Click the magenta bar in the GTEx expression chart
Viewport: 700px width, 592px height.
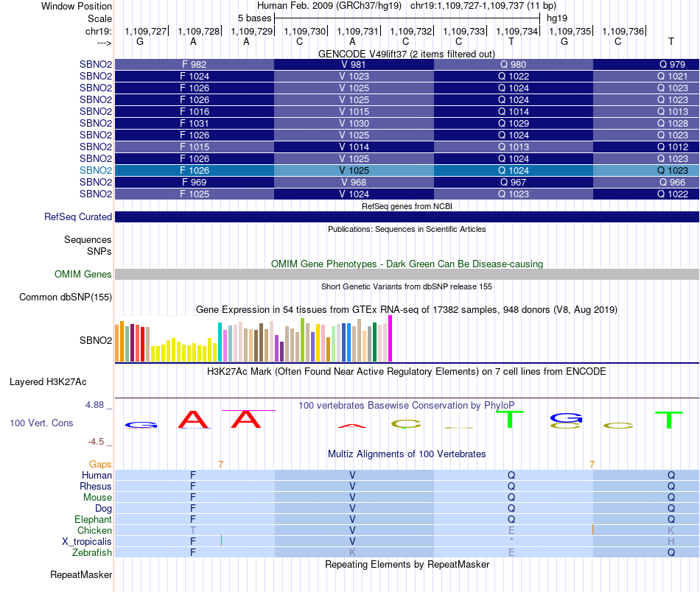pyautogui.click(x=391, y=339)
